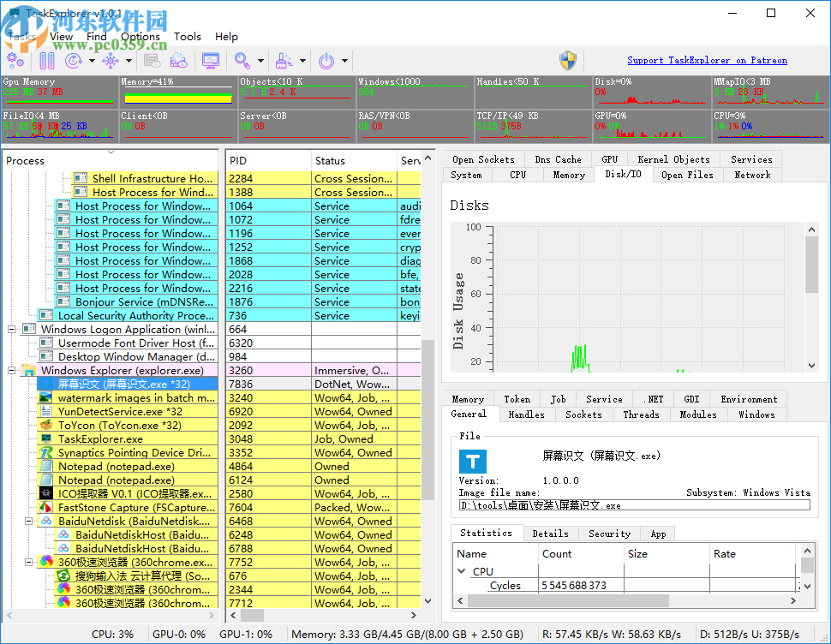Click the system monitor screen icon
The height and width of the screenshot is (644, 831).
click(210, 61)
